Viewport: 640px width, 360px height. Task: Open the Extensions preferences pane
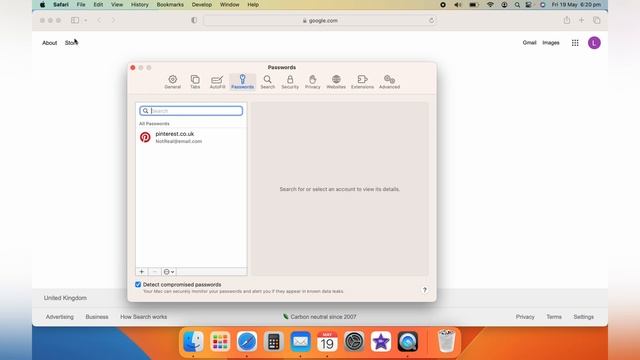tap(362, 82)
